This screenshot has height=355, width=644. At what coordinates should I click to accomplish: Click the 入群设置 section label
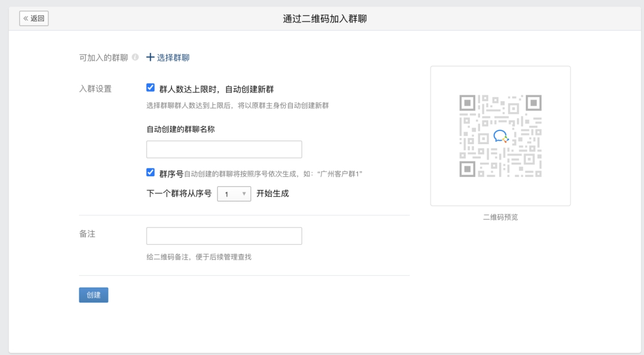tap(95, 89)
